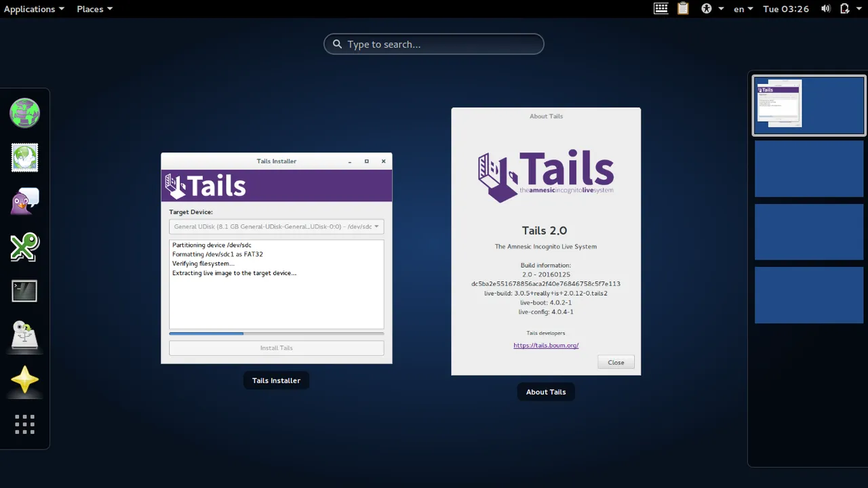The image size is (868, 488).
Task: Click the 'Tails developers' text
Action: coord(546,333)
